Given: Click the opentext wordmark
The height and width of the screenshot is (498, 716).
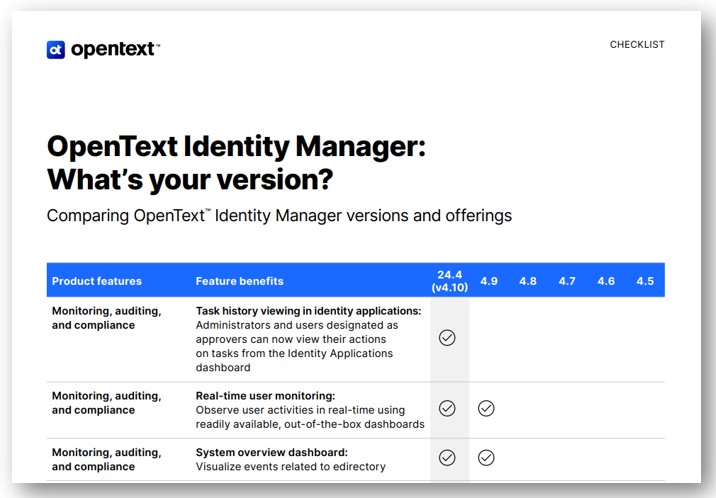Looking at the screenshot, I should (x=115, y=49).
